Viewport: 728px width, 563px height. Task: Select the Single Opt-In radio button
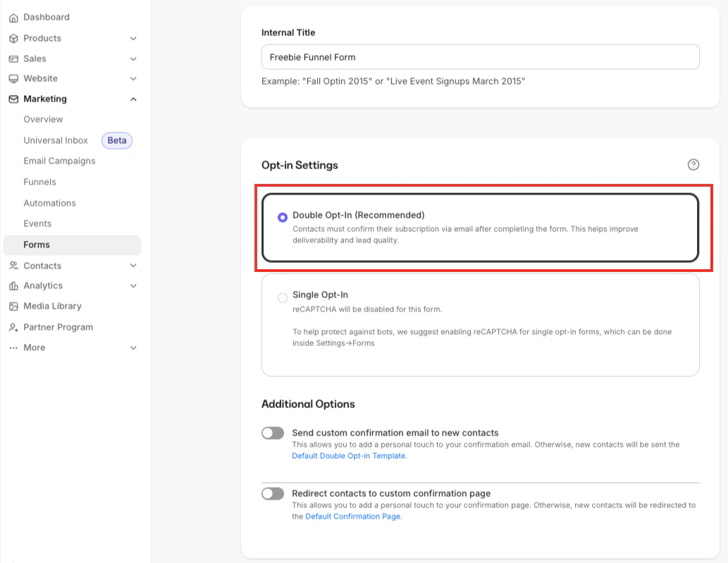point(282,297)
